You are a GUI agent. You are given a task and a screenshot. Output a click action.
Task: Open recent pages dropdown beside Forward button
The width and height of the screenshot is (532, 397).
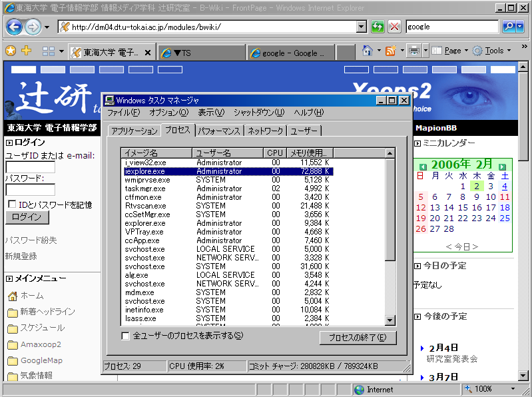[47, 27]
